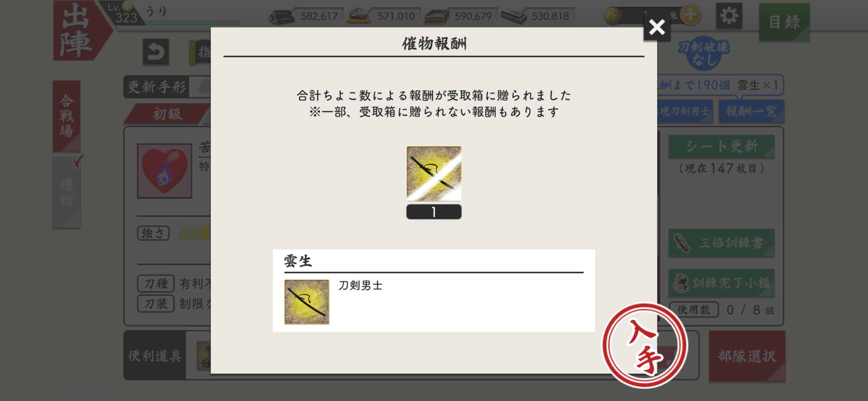Image resolution: width=868 pixels, height=401 pixels.
Task: Open the 報酬一覧 reward list
Action: [x=751, y=111]
